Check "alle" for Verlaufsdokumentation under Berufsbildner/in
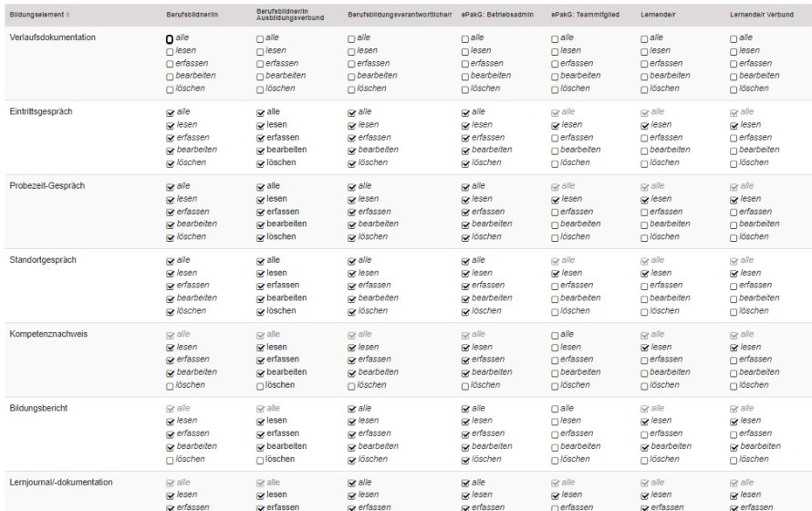Image resolution: width=812 pixels, height=511 pixels. 170,39
